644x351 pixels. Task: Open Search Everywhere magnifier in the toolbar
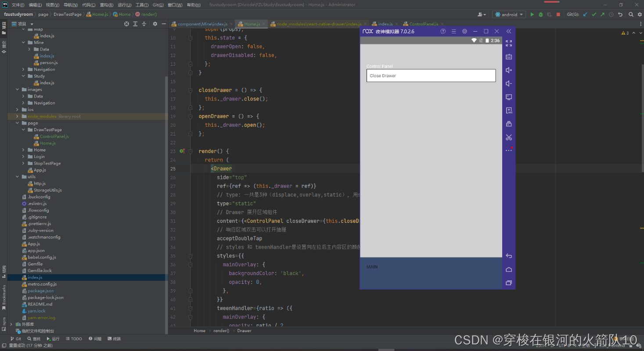[x=631, y=14]
